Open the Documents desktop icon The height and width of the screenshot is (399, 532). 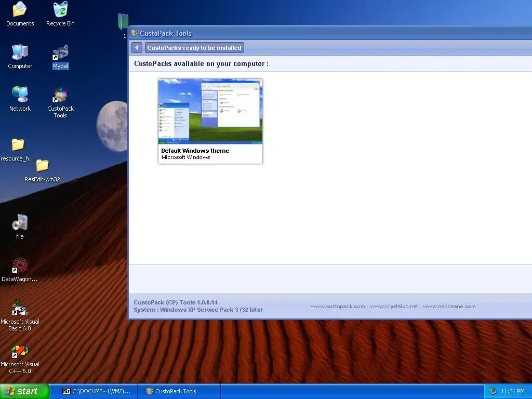[x=20, y=14]
